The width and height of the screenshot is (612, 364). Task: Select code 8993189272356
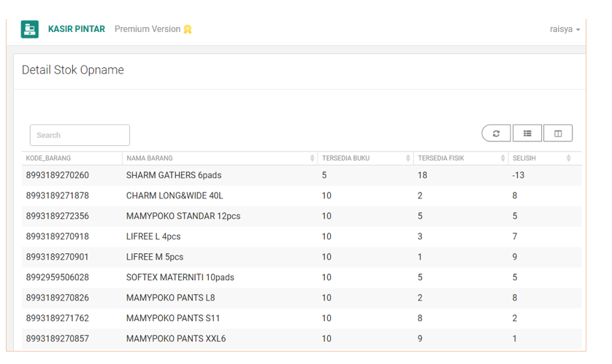(58, 217)
